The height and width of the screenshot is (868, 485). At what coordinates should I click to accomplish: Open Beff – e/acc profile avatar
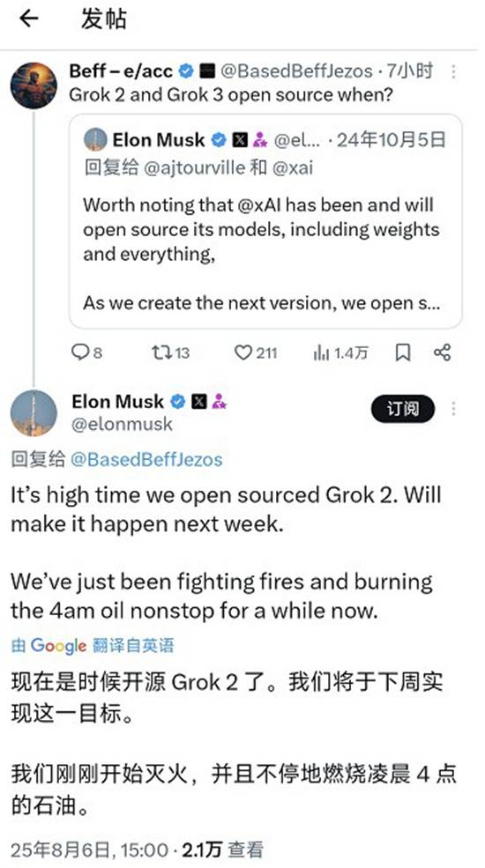(34, 85)
